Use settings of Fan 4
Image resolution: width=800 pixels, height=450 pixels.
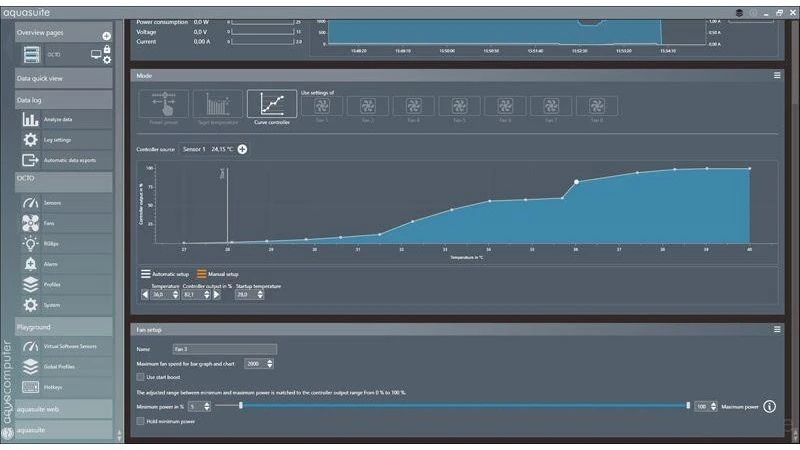[x=413, y=106]
